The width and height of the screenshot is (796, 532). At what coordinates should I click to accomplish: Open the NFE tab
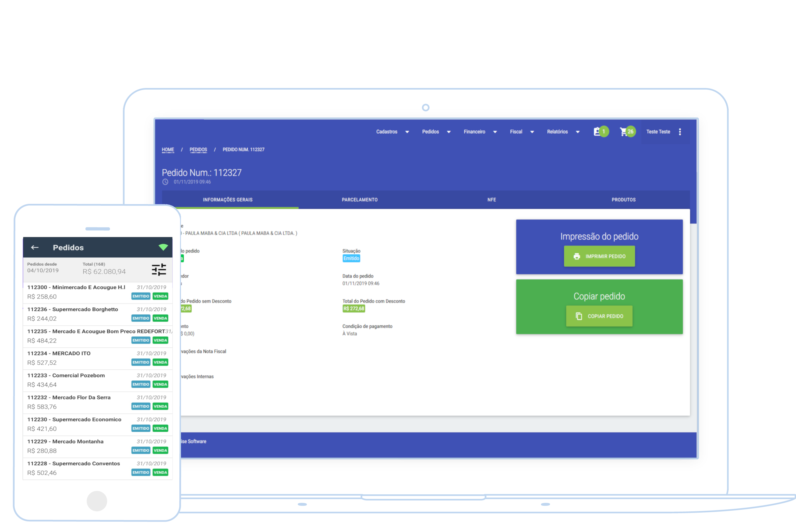pos(491,200)
